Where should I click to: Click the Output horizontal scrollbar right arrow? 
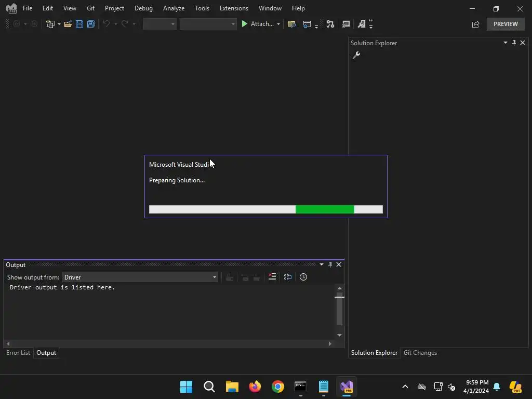[x=330, y=344]
